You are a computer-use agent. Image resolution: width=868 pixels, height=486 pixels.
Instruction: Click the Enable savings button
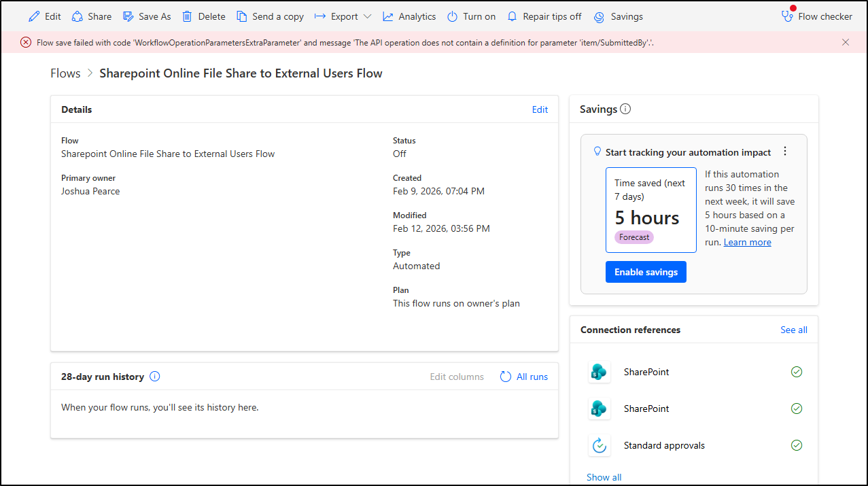[x=646, y=272]
